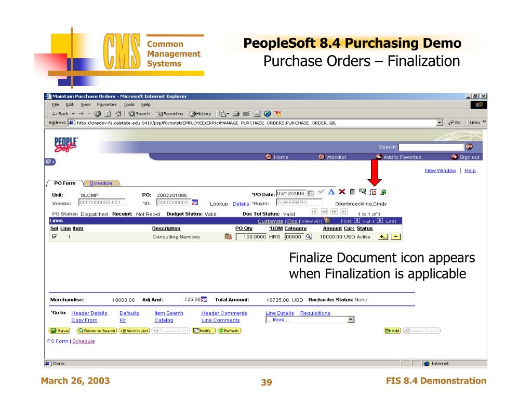532x399 pixels.
Task: Click IE Search toolbar button
Action: click(x=139, y=114)
